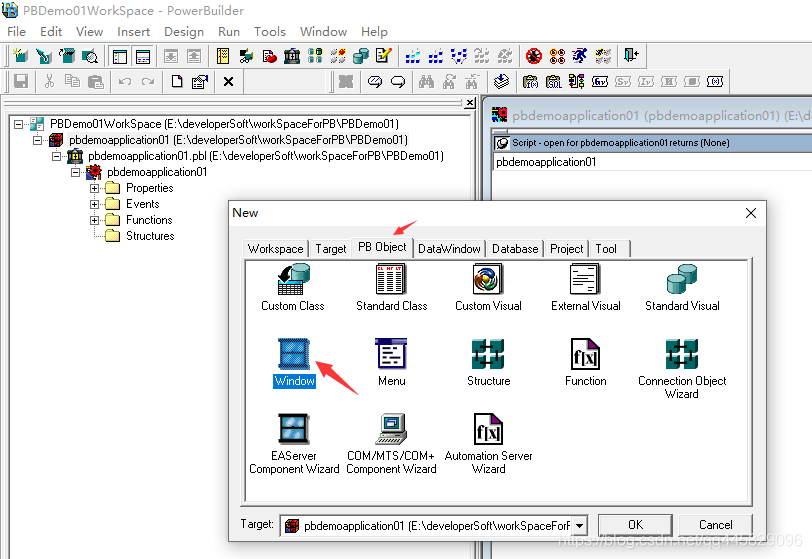Toggle the System Tree panel icon
The width and height of the screenshot is (812, 559).
[120, 56]
